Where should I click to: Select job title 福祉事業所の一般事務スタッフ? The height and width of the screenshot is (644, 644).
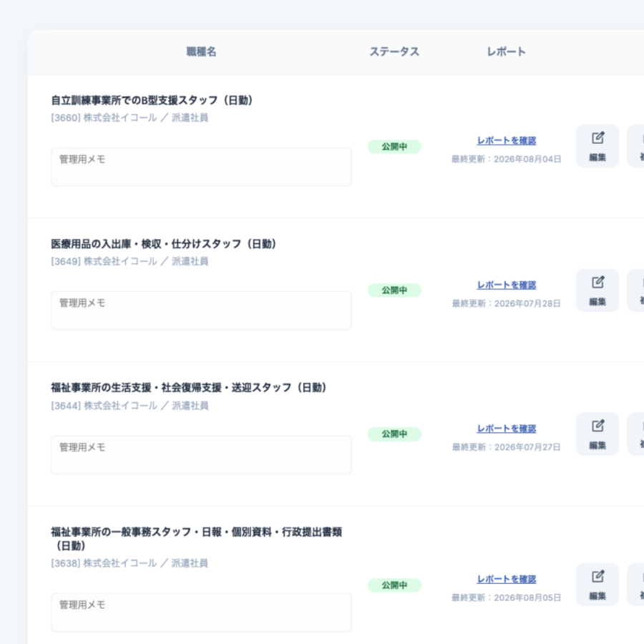[x=196, y=538]
